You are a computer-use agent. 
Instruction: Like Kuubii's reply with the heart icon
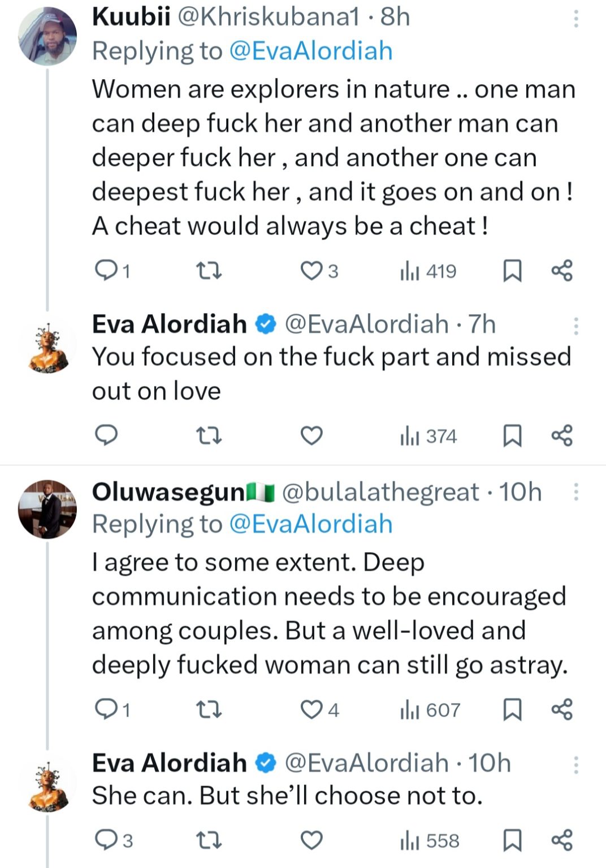point(311,271)
